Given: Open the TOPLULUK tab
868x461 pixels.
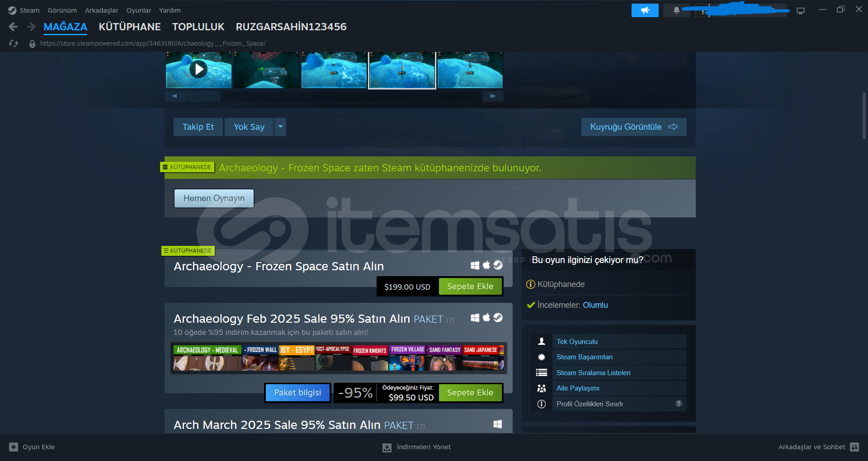Looking at the screenshot, I should coord(198,27).
